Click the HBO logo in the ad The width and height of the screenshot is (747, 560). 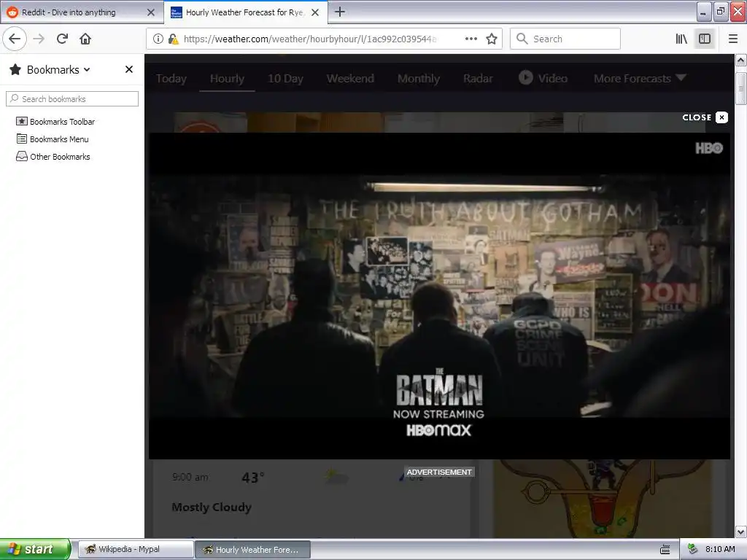[x=709, y=148]
